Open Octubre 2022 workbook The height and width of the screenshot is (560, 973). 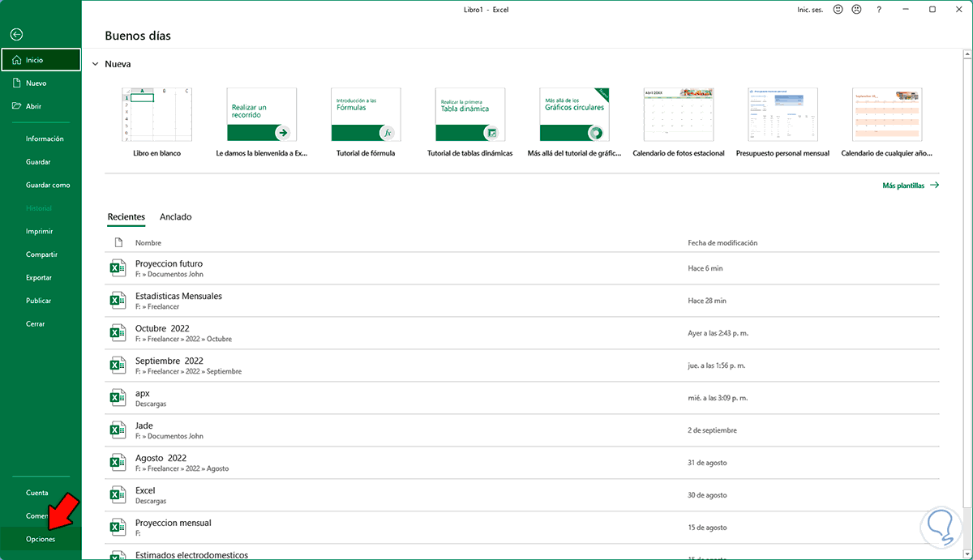coord(522,333)
